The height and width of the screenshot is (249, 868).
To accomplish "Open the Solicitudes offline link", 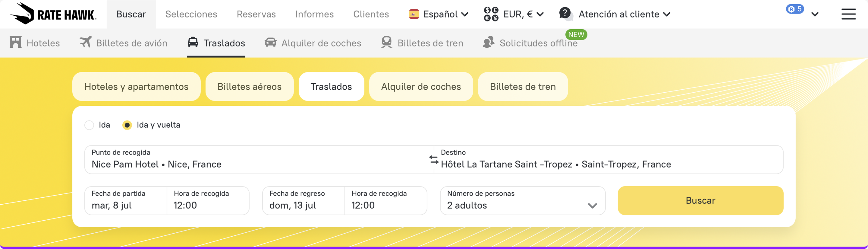I will point(538,43).
